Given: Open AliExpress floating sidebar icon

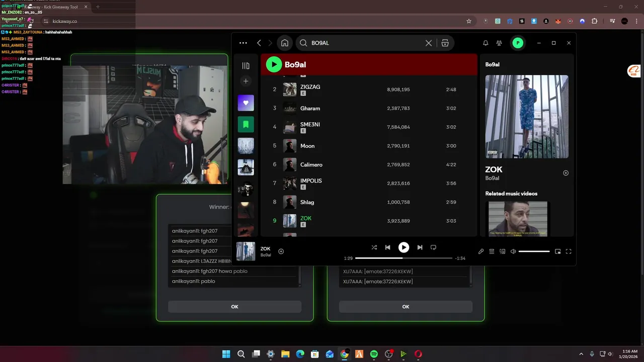Looking at the screenshot, I should 634,71.
